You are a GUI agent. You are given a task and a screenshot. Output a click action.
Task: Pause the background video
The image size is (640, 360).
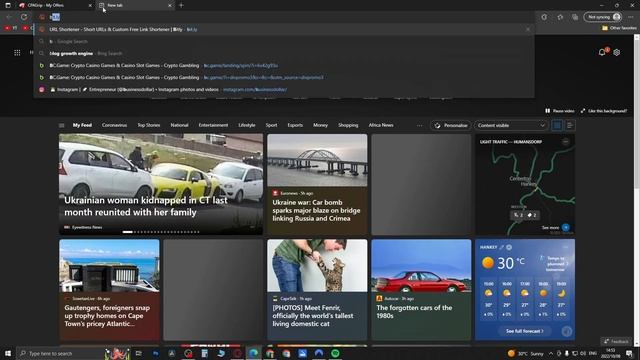click(x=560, y=111)
